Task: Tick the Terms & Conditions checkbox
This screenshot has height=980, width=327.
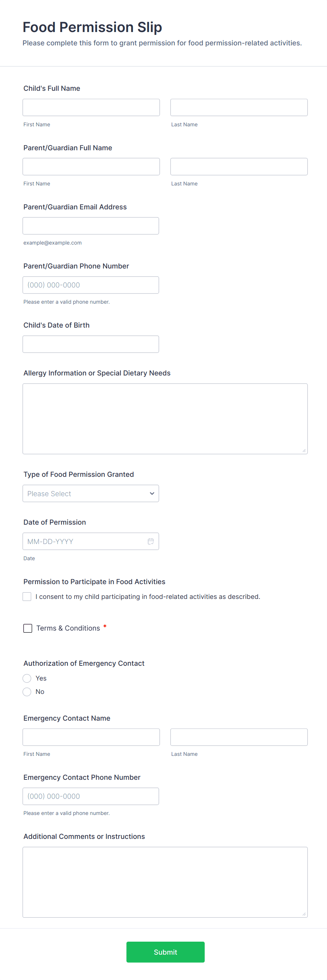Action: coord(28,628)
